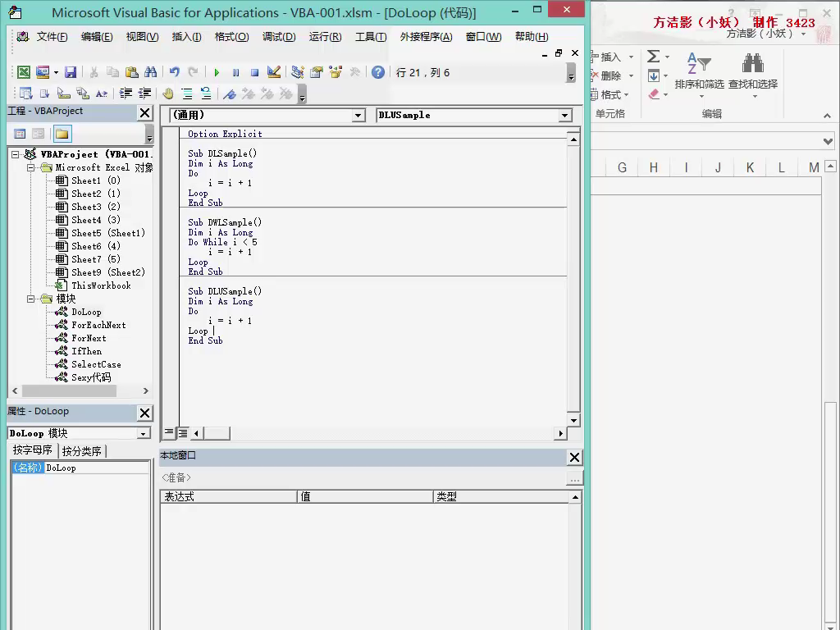Screen dimensions: 840x630
Task: Close the 工程 - VBAProject panel
Action: [x=144, y=112]
